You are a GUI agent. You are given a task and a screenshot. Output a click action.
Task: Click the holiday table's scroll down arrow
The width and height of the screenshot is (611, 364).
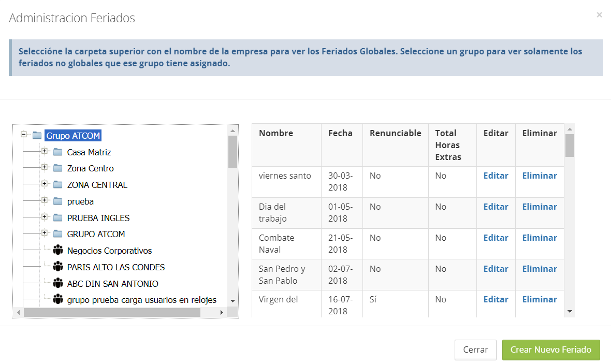(570, 311)
